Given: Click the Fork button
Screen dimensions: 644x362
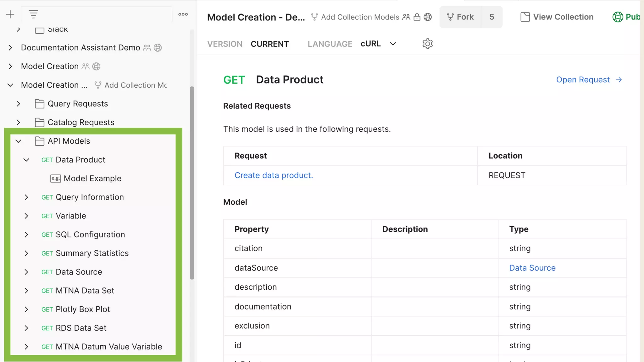Looking at the screenshot, I should [x=460, y=17].
